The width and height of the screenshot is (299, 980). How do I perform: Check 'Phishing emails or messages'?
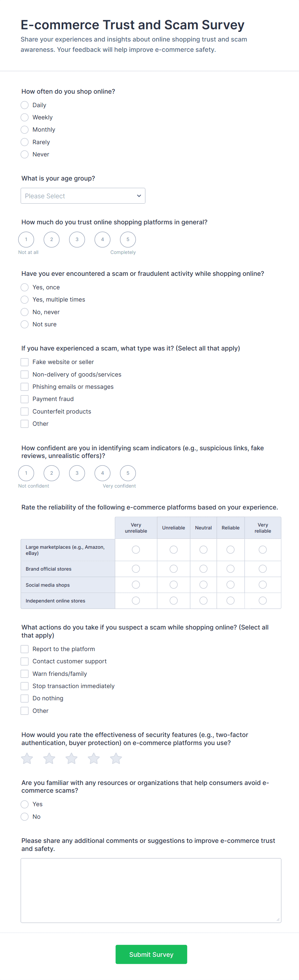coord(25,387)
